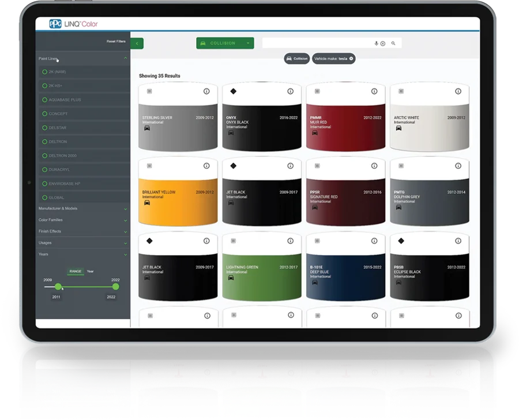Click the diamond icon on Onyx Black card

click(234, 91)
